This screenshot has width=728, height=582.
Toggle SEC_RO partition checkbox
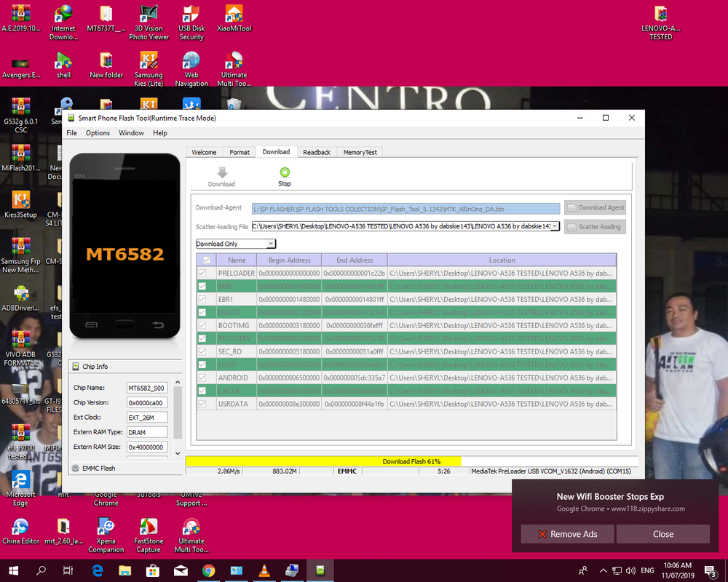click(202, 351)
